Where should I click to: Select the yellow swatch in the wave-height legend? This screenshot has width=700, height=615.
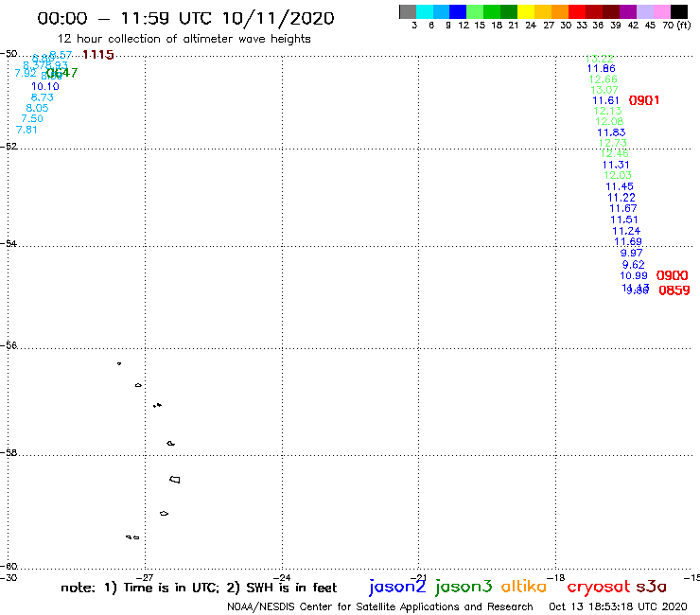click(526, 11)
